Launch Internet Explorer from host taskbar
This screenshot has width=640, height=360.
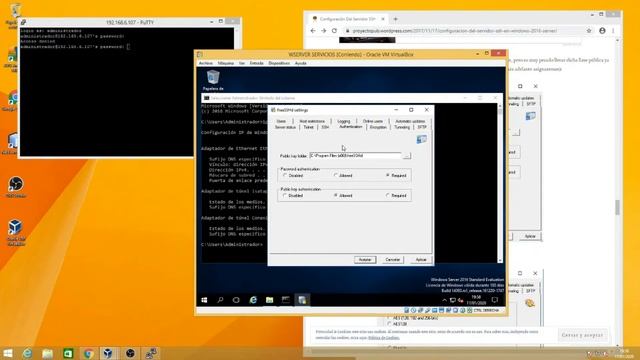point(27,353)
